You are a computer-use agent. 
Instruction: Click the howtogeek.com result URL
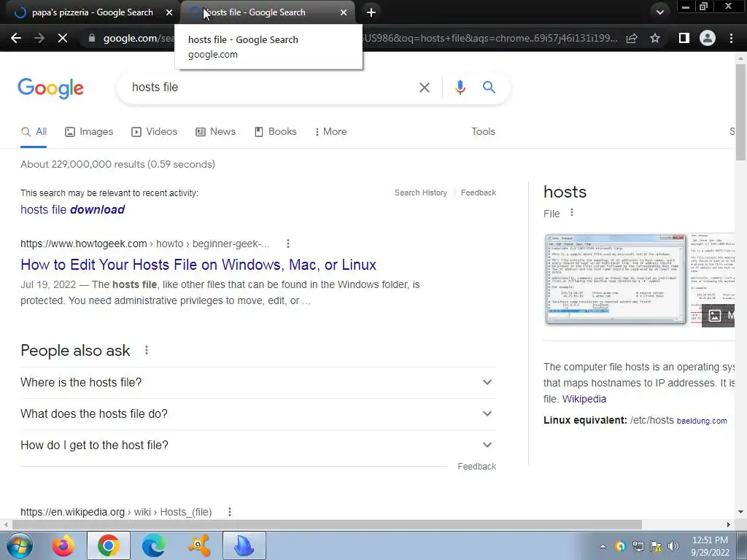144,244
